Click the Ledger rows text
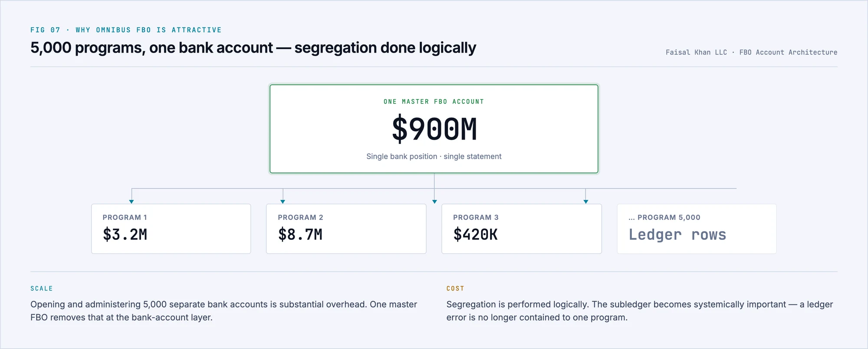Image resolution: width=868 pixels, height=349 pixels. tap(677, 235)
